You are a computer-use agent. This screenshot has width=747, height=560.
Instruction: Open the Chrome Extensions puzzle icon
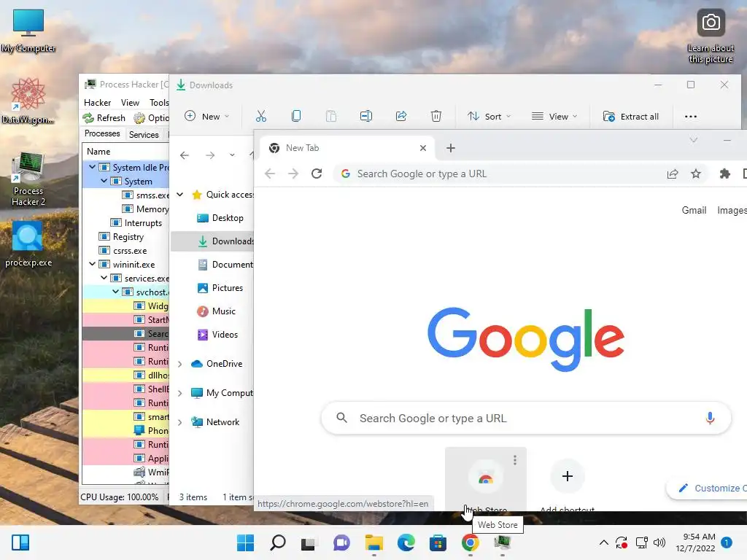pyautogui.click(x=725, y=174)
